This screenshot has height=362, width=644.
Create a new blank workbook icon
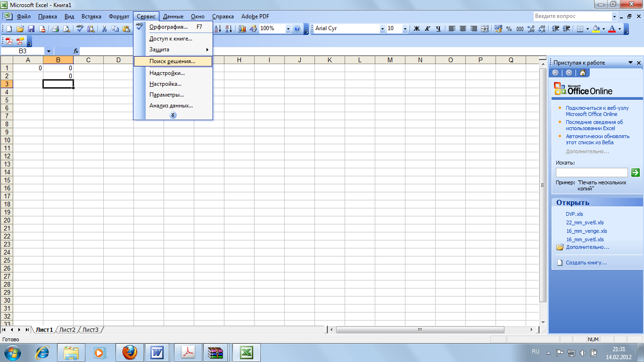click(9, 29)
